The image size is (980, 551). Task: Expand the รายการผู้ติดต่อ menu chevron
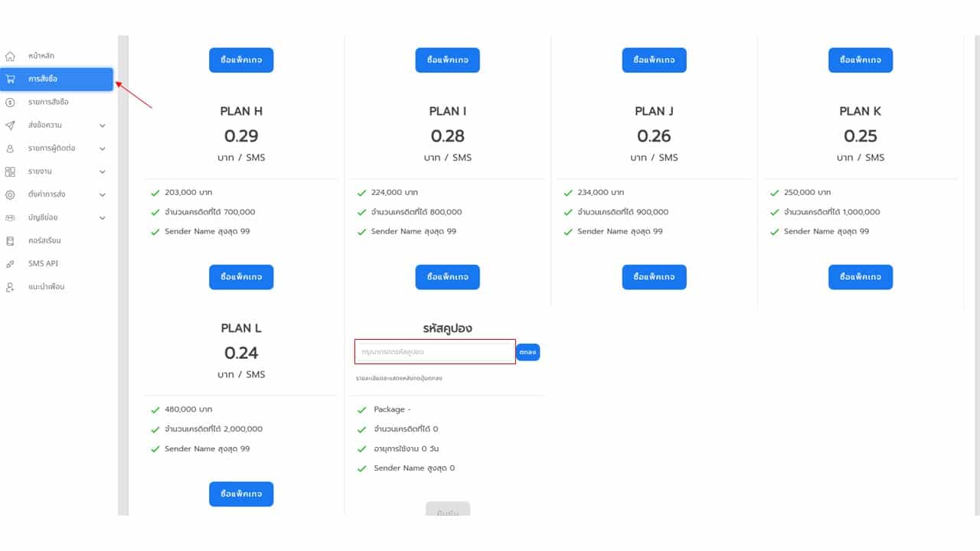(x=103, y=148)
